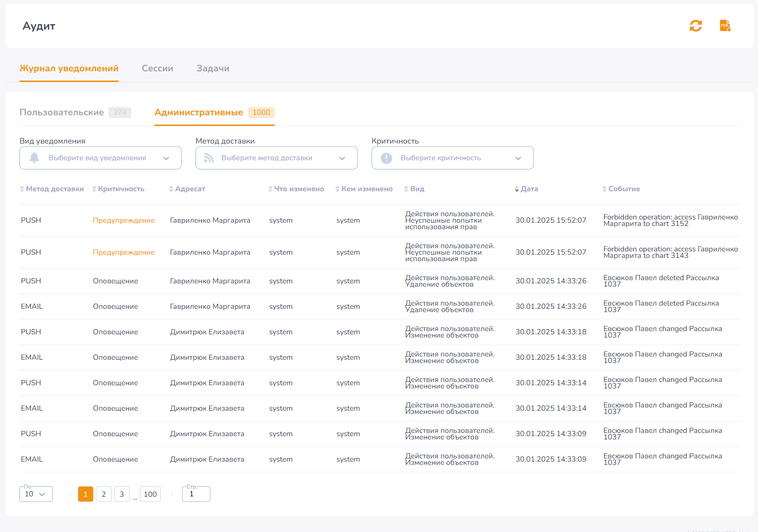Click the bell icon in notification type filter
The width and height of the screenshot is (758, 532).
(x=34, y=158)
